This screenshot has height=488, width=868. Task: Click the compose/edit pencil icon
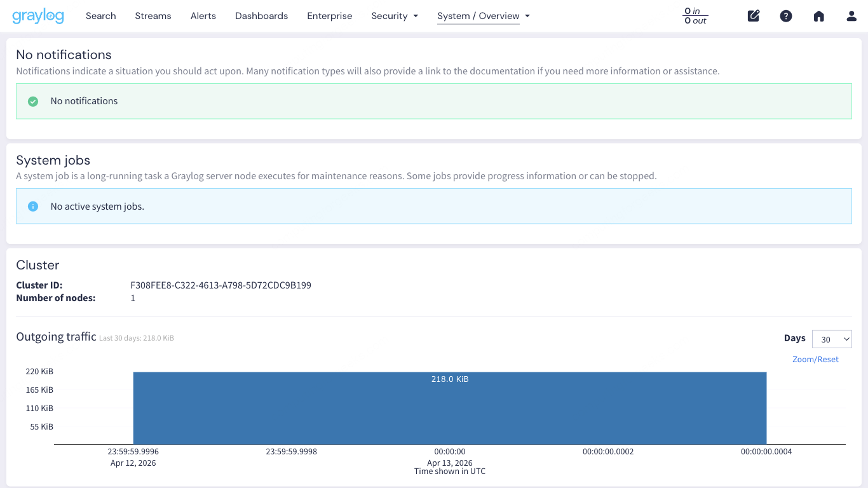click(753, 16)
